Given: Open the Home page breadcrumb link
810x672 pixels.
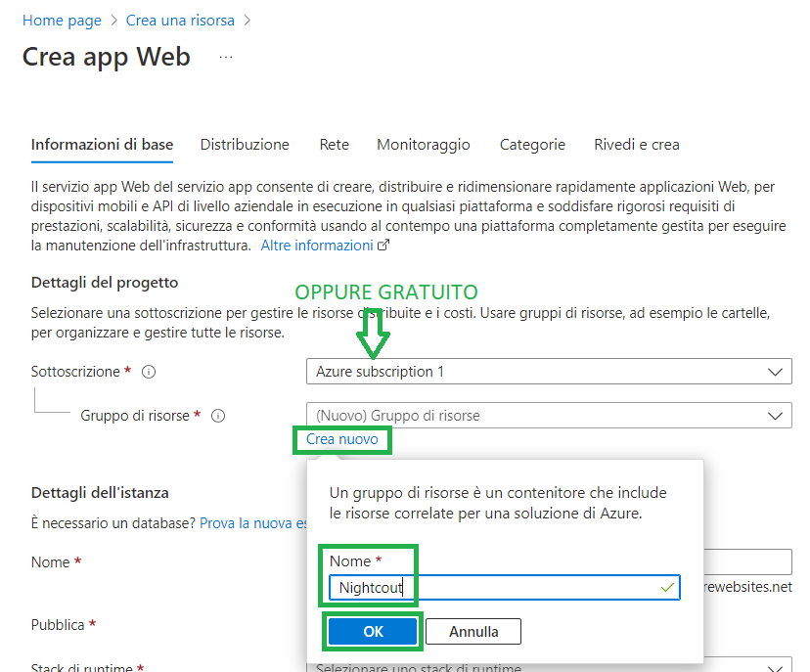Looking at the screenshot, I should (x=62, y=21).
